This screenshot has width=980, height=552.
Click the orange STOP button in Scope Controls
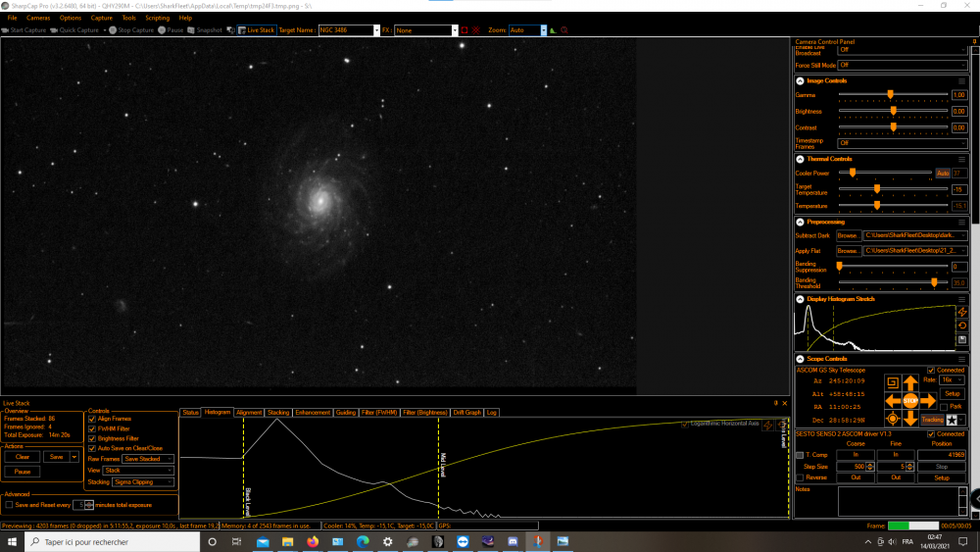(910, 400)
